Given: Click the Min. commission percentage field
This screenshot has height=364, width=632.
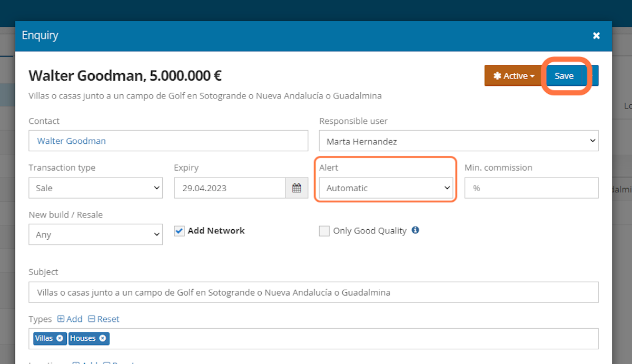Looking at the screenshot, I should 530,188.
